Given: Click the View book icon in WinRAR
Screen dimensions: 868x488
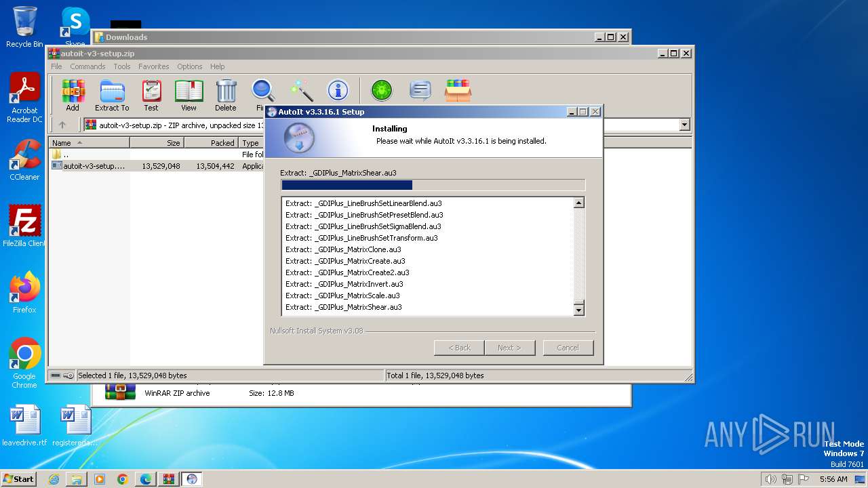Looking at the screenshot, I should pyautogui.click(x=189, y=96).
